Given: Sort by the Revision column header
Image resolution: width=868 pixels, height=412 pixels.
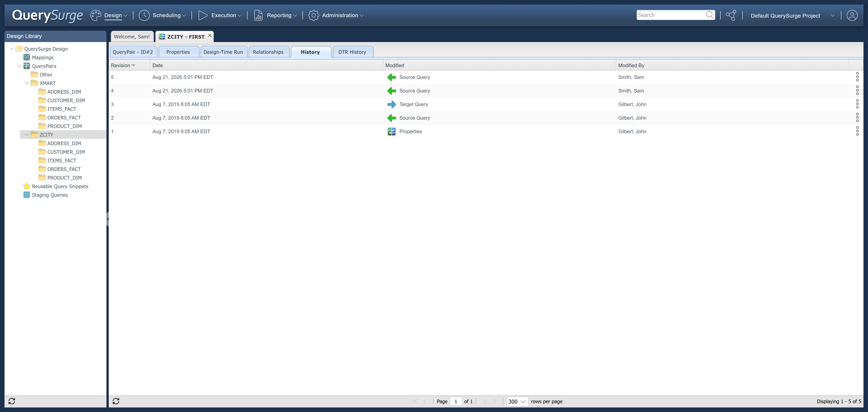Looking at the screenshot, I should pyautogui.click(x=129, y=65).
